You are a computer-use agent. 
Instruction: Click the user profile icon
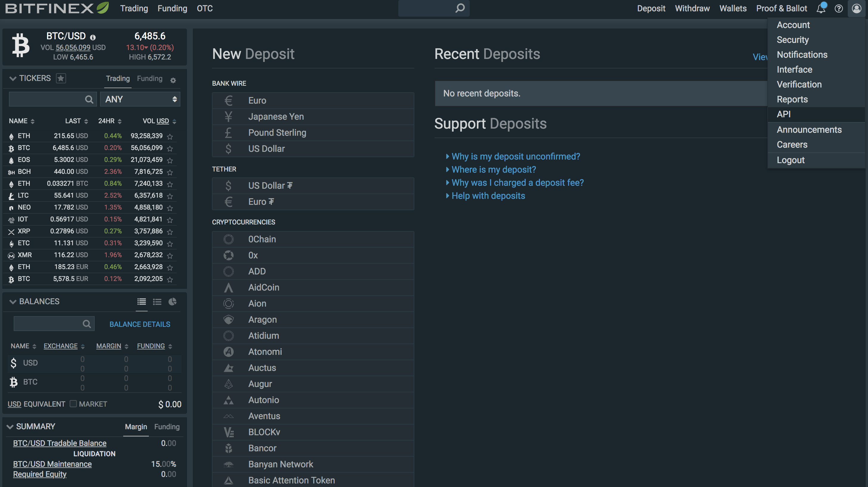pos(857,8)
